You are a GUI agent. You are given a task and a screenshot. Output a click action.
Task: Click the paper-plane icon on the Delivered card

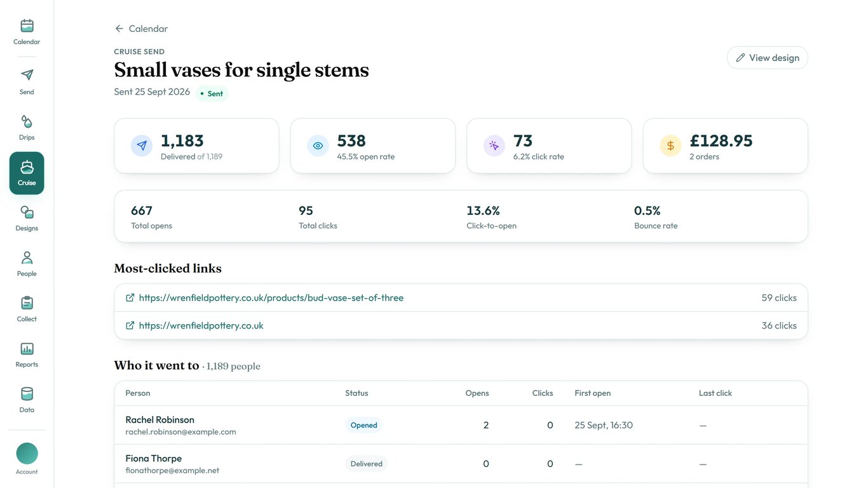142,146
